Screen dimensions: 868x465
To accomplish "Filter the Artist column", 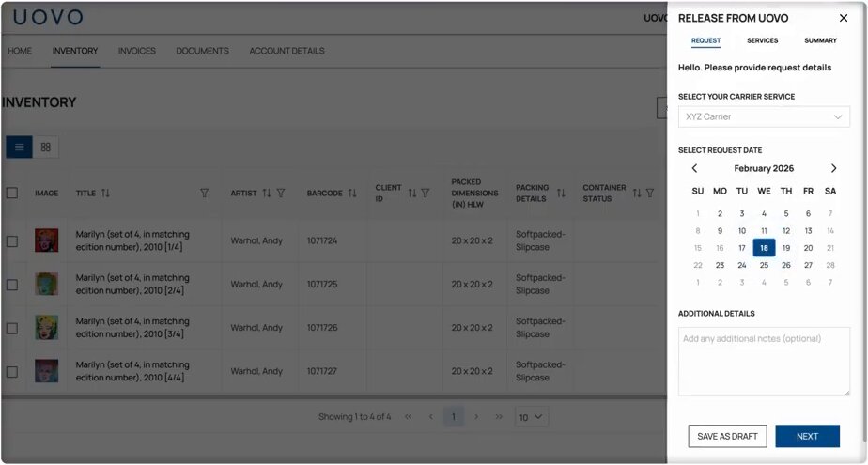I will (281, 194).
